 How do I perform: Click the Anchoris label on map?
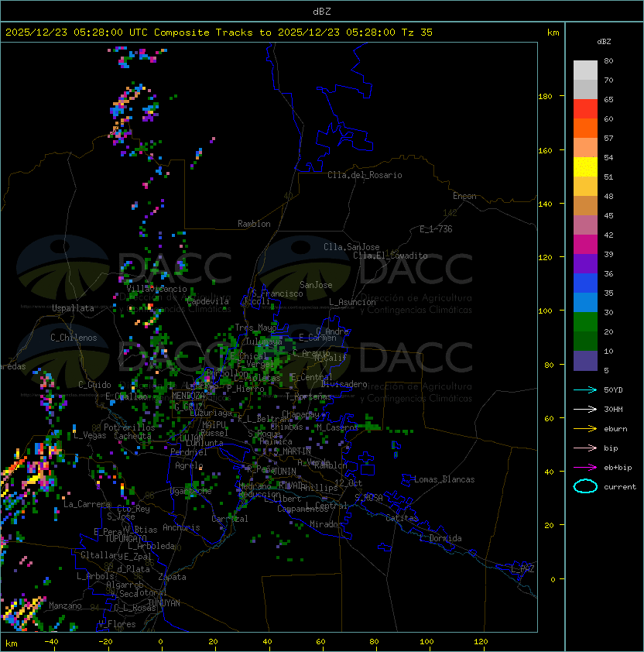pyautogui.click(x=181, y=527)
